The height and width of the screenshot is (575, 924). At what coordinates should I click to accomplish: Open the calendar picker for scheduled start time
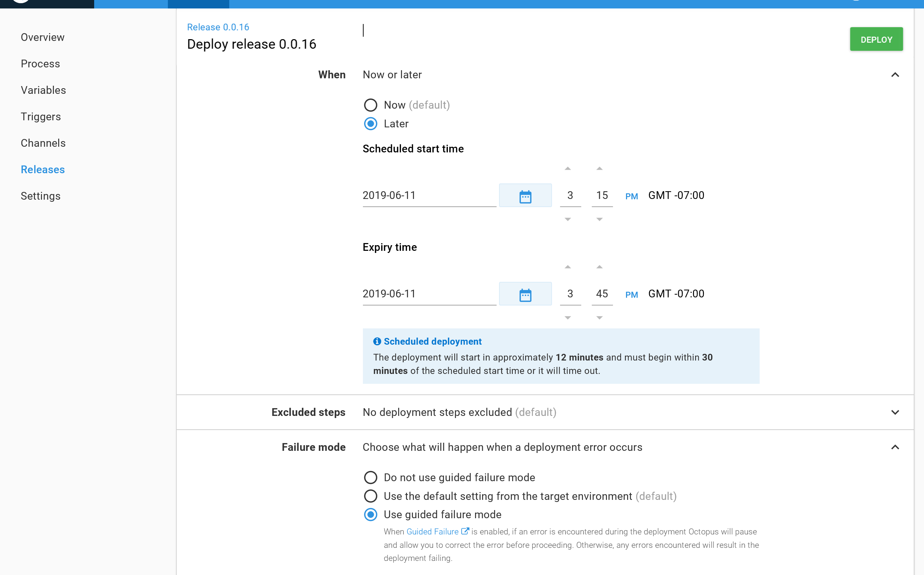click(x=526, y=195)
